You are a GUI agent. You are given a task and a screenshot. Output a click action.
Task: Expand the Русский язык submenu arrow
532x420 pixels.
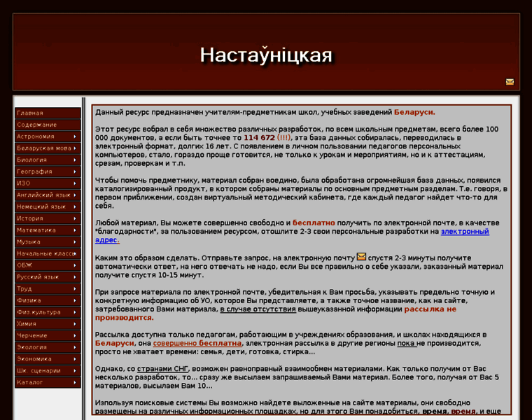click(x=75, y=276)
